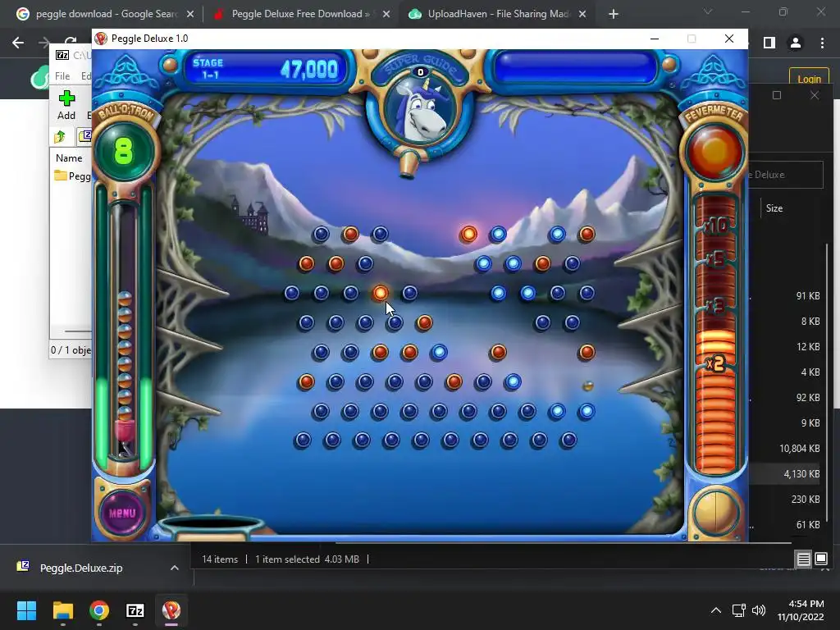Open the Peggle purple Menu button

(x=122, y=513)
